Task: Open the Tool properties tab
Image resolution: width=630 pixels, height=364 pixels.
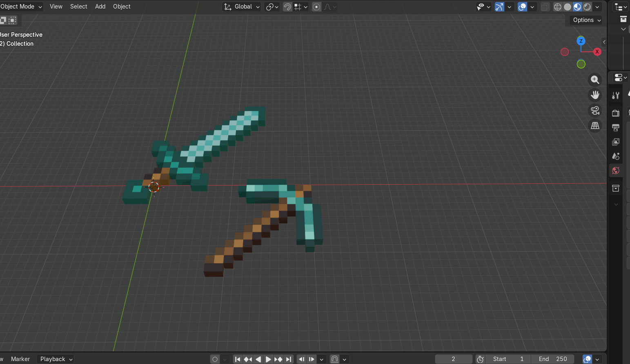Action: [x=616, y=95]
